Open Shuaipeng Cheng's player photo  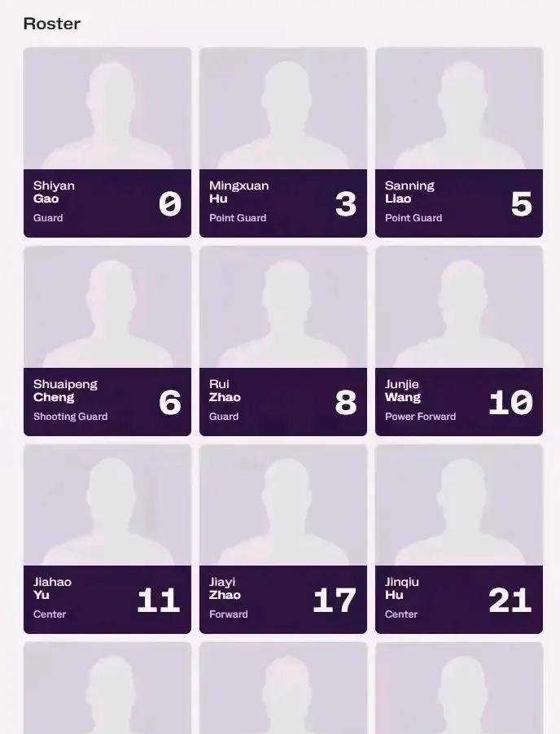107,308
